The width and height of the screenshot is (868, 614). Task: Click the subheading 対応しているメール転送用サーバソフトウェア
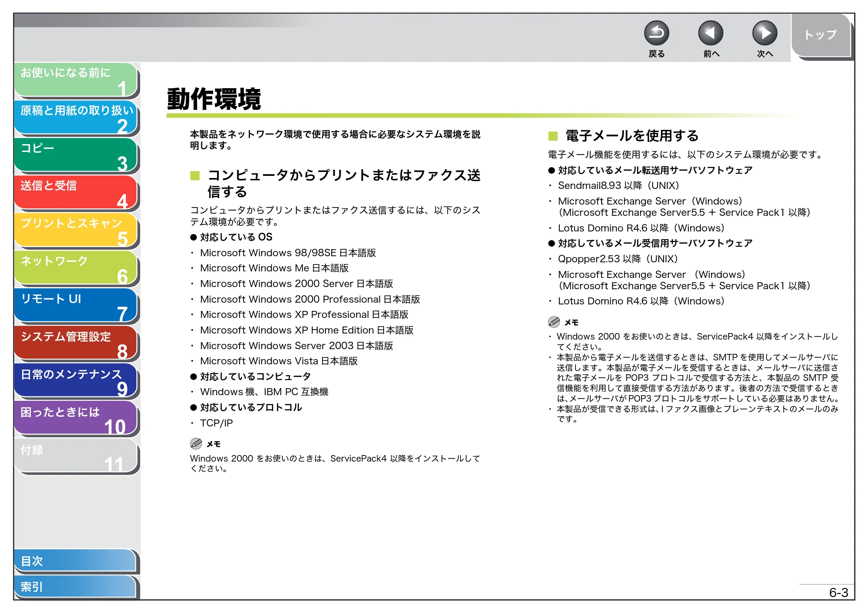pyautogui.click(x=655, y=170)
